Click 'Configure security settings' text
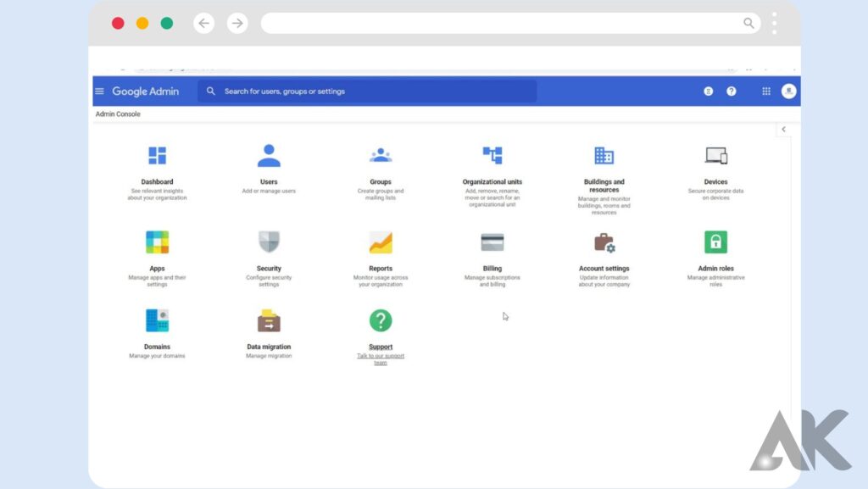868x489 pixels. click(x=269, y=281)
